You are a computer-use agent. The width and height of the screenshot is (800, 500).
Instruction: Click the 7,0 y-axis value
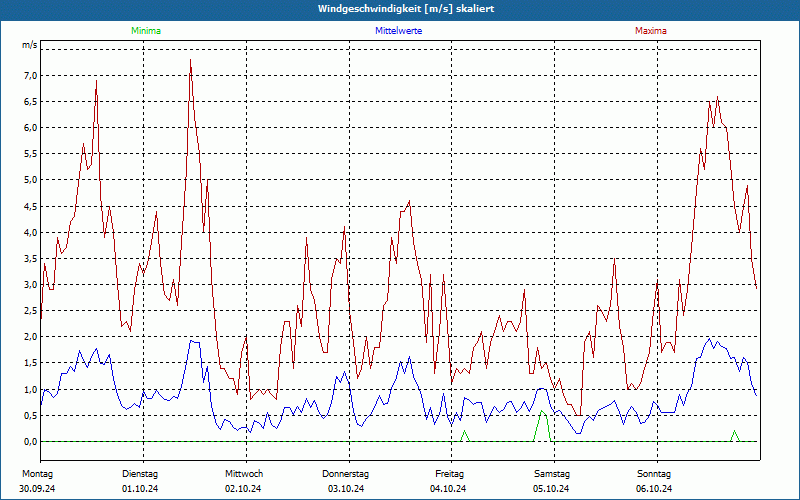31,76
